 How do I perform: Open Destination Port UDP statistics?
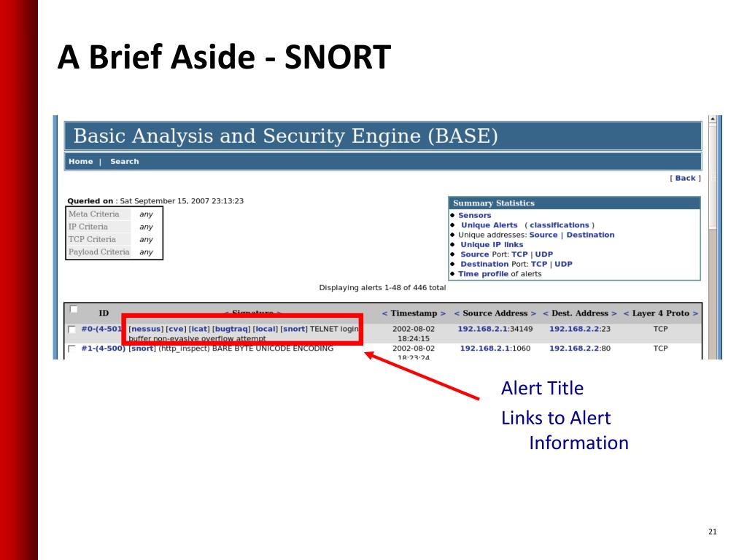563,264
